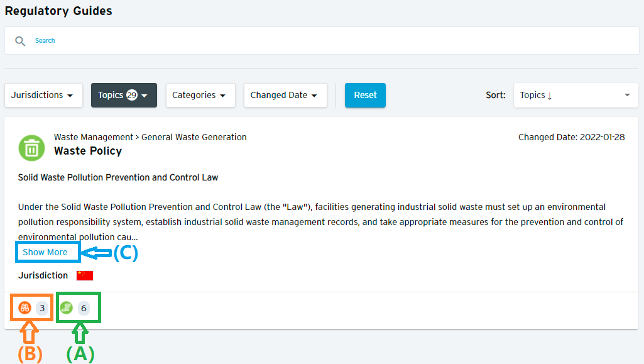Open the Jurisdictions filter dropdown
The image size is (644, 364).
[x=43, y=96]
